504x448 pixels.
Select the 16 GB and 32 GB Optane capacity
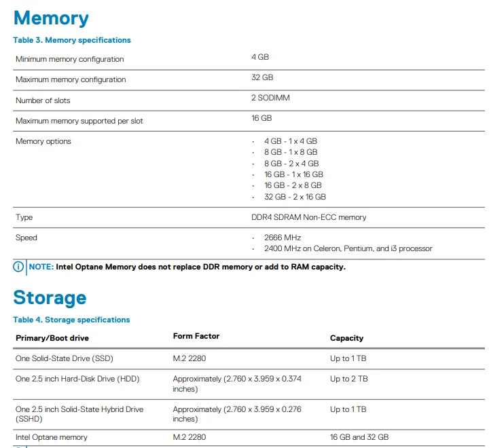[359, 437]
